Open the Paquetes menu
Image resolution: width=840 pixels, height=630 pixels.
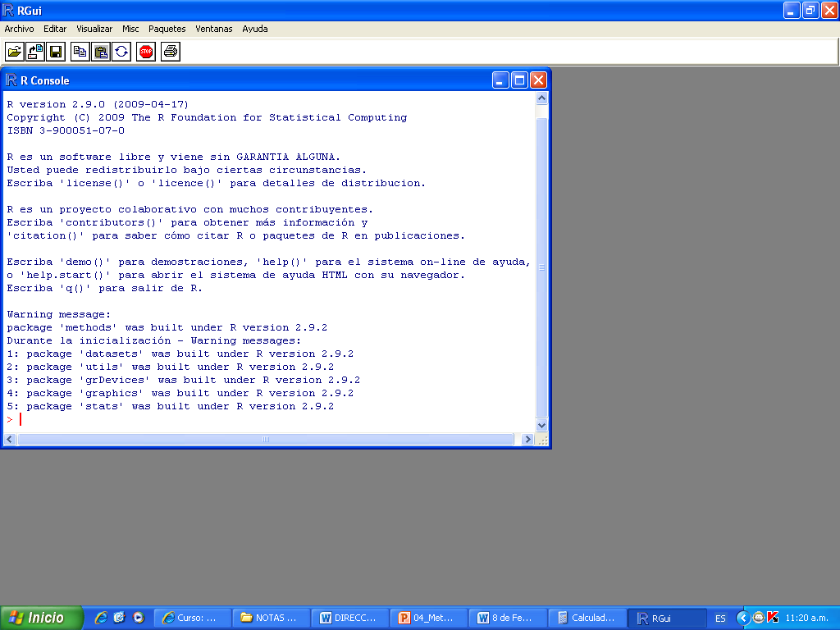pos(167,29)
